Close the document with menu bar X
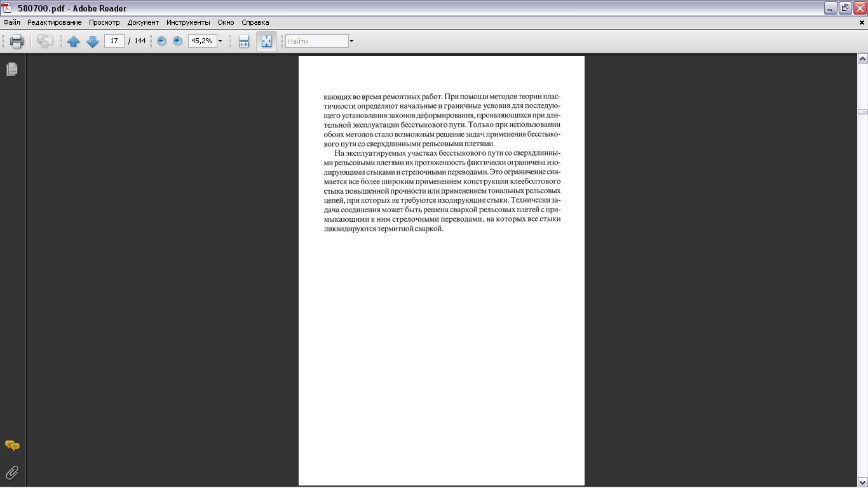Screen dimensions: 868x488 point(862,22)
